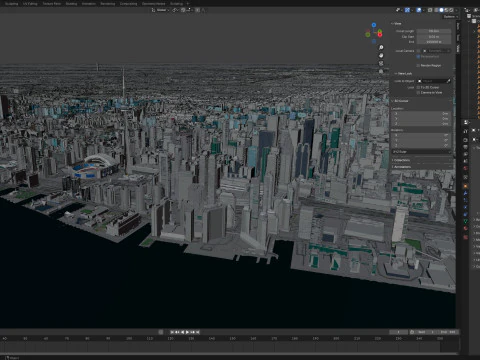The image size is (480, 360).
Task: Toggle viewport gizmos display
Action: [x=407, y=10]
